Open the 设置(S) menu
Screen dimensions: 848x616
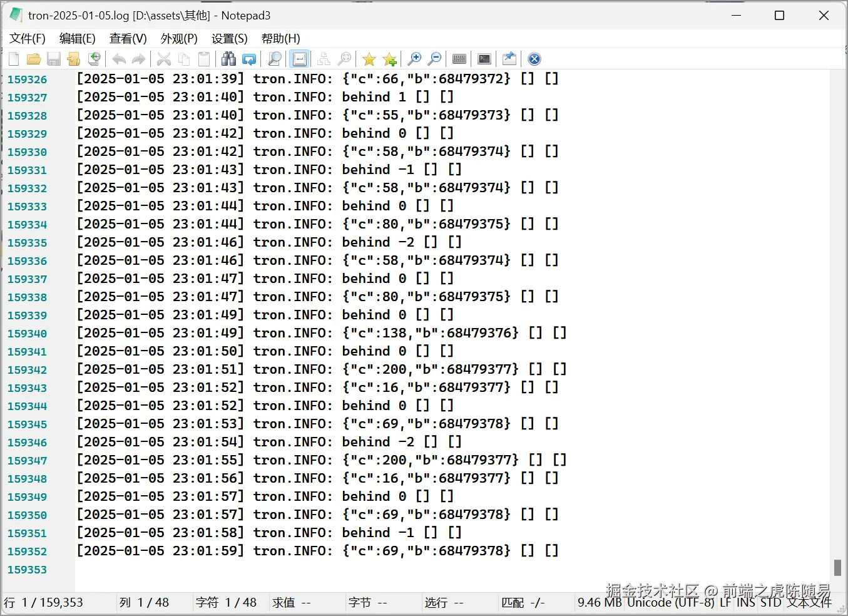(x=230, y=39)
